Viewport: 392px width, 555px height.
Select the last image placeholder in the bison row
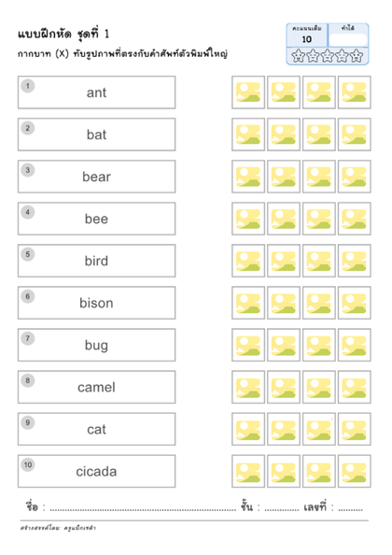click(x=354, y=303)
